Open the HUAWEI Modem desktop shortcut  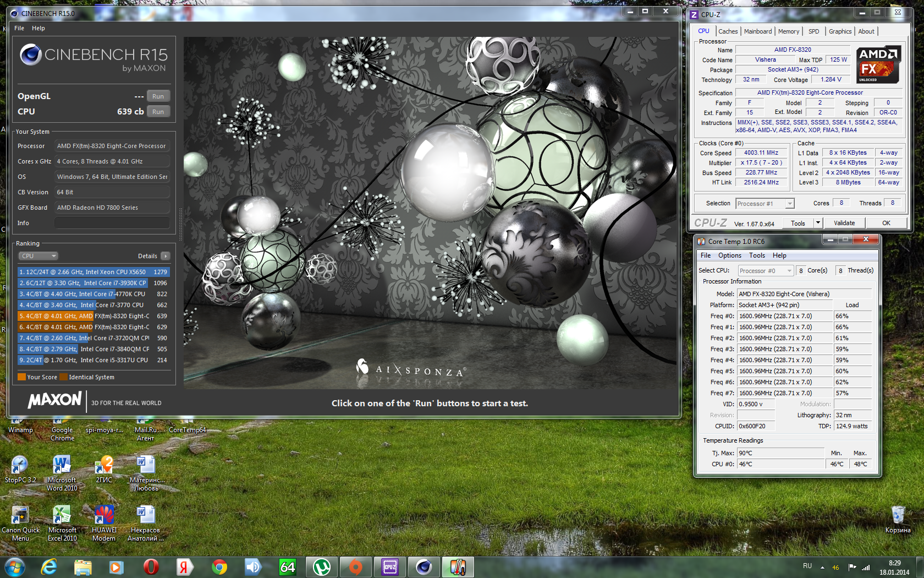pyautogui.click(x=104, y=524)
